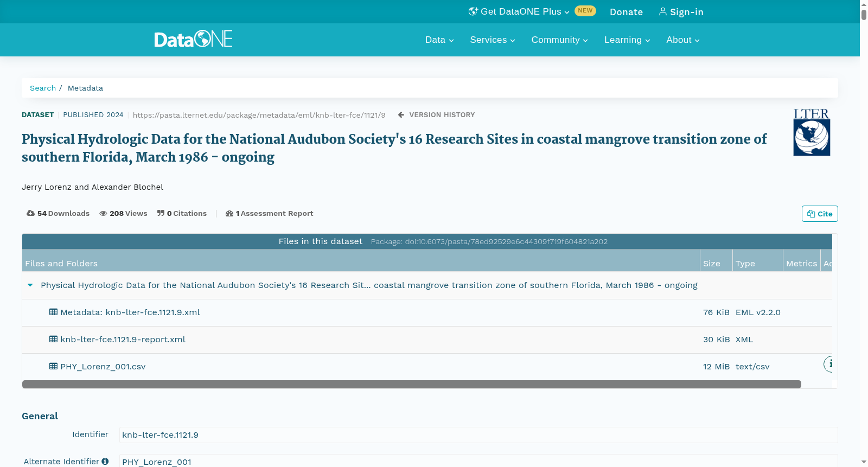868x467 pixels.
Task: Click the Alternate Identifier field PHY_Lorenz_001
Action: pyautogui.click(x=478, y=462)
